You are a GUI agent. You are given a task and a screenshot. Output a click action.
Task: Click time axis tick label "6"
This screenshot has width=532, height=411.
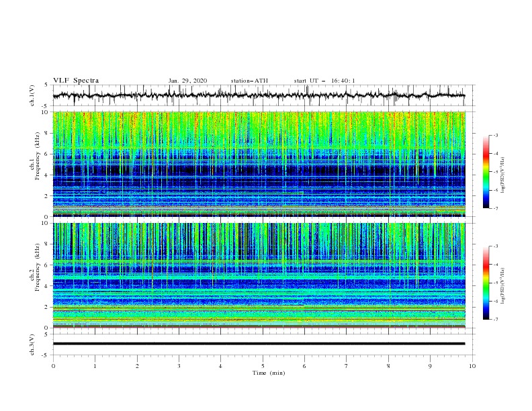tap(304, 366)
